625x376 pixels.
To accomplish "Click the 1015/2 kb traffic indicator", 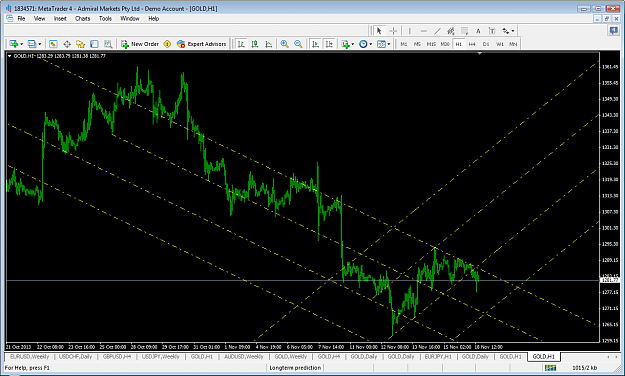I will 585,368.
